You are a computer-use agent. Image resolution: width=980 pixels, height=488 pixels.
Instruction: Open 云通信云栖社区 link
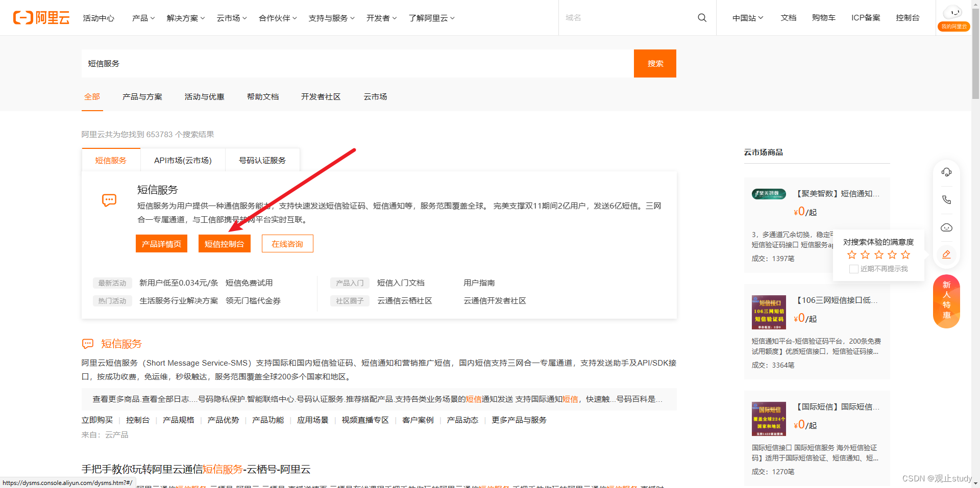(x=405, y=300)
